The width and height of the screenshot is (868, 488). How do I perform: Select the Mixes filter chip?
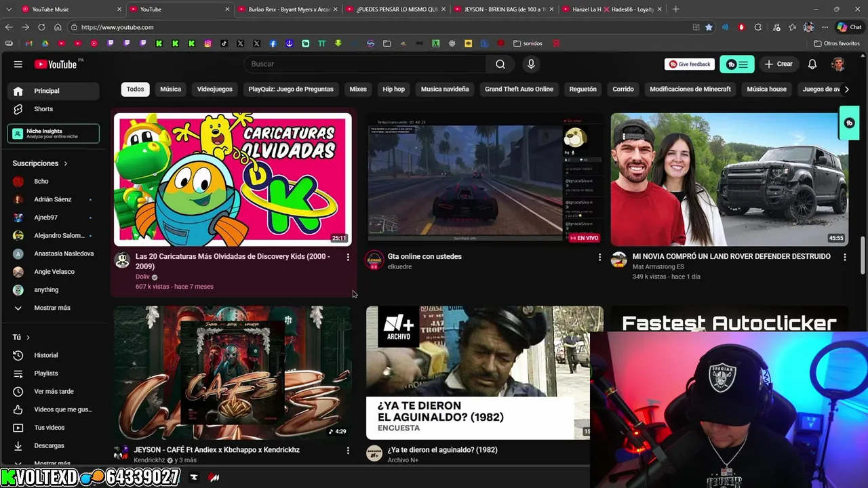coord(358,89)
